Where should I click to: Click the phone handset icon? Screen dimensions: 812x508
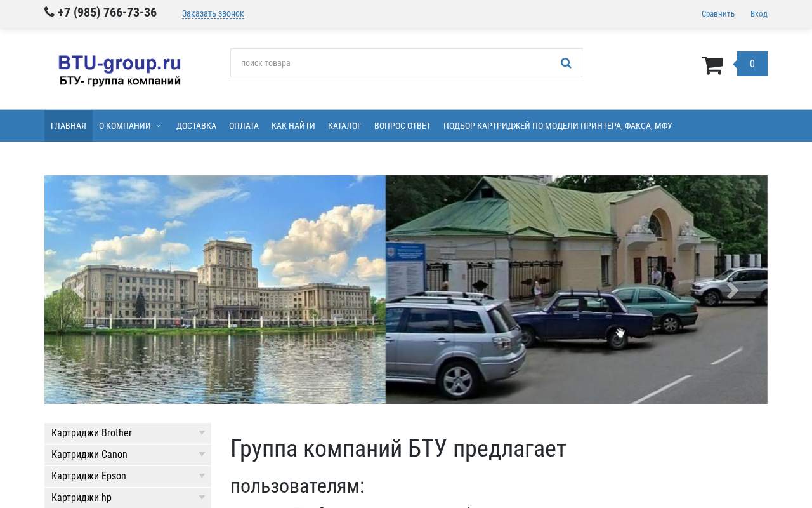[49, 12]
